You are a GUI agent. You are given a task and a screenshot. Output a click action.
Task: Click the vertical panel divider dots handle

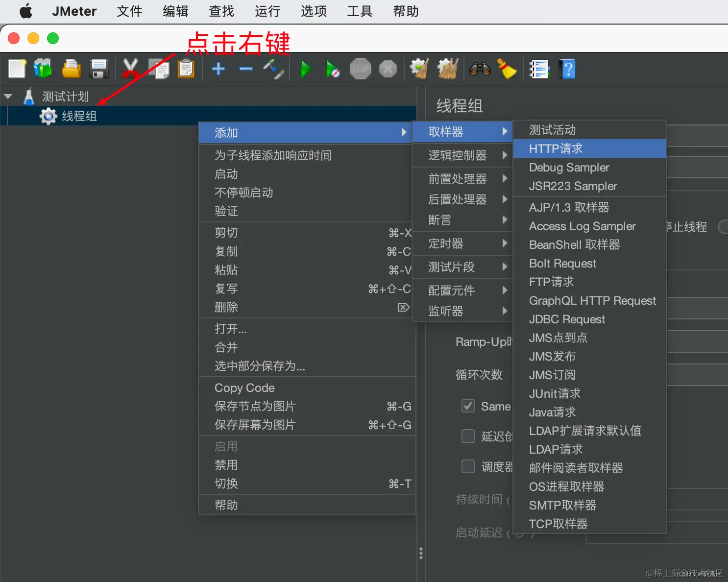click(421, 553)
